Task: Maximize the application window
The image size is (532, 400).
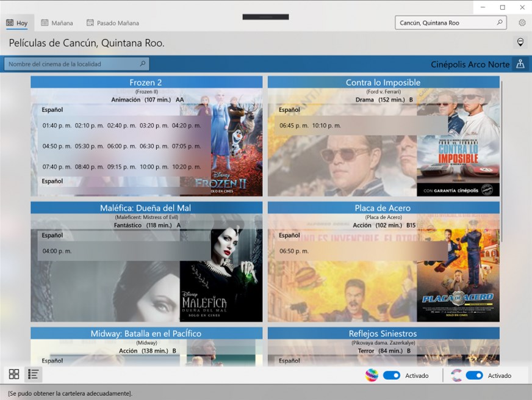Action: pyautogui.click(x=503, y=7)
